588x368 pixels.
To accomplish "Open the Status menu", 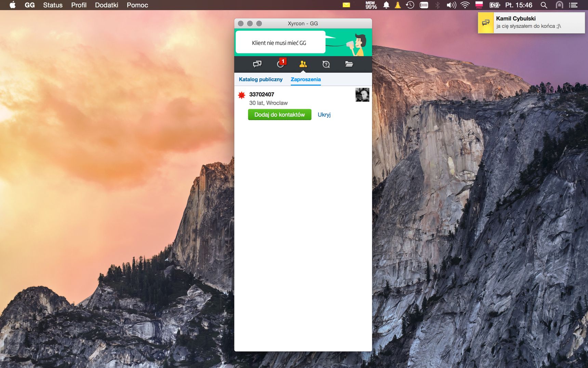I will coord(53,5).
